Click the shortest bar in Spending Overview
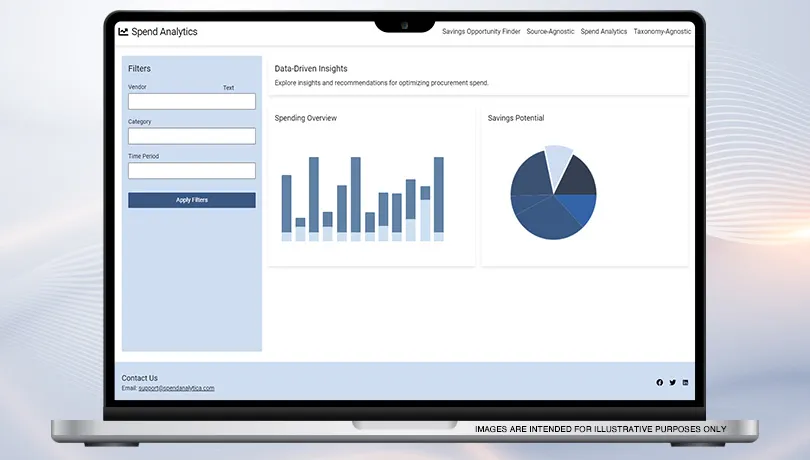 (300, 228)
